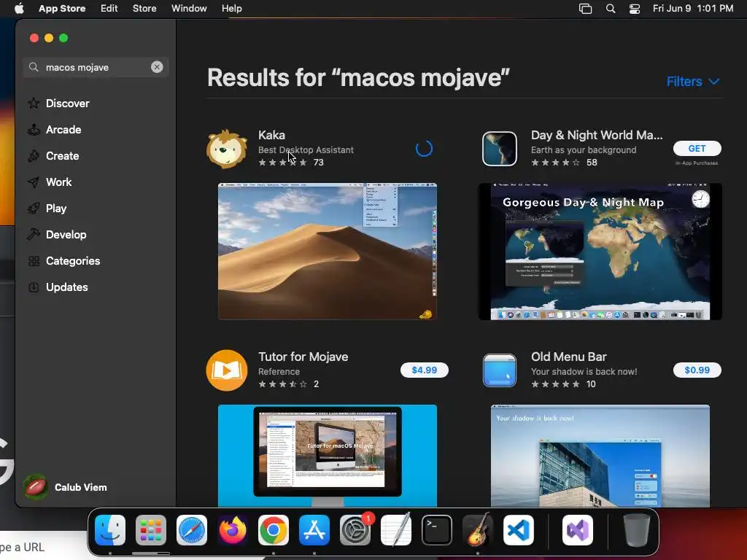Open the Tutor for Mojave title link
747x560 pixels.
(303, 357)
